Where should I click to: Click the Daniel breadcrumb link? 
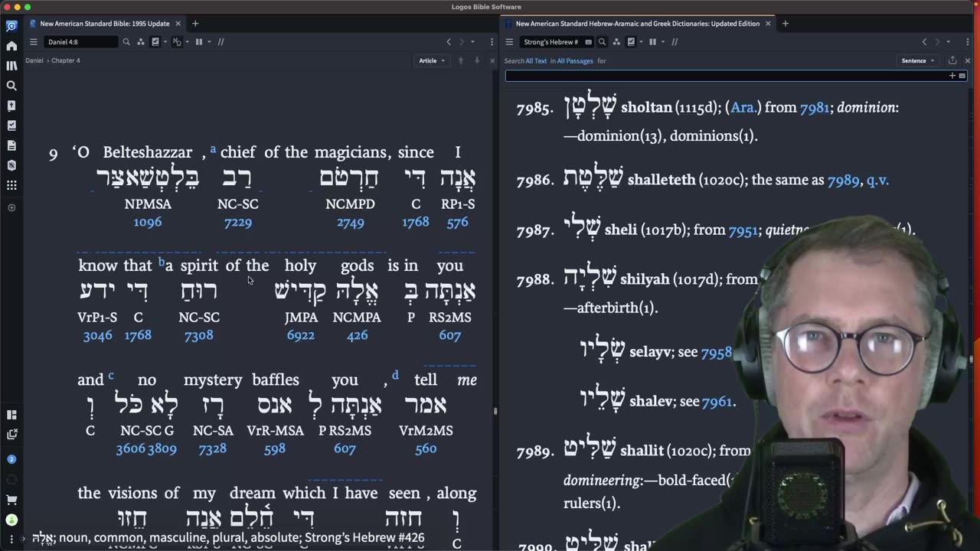[x=34, y=60]
